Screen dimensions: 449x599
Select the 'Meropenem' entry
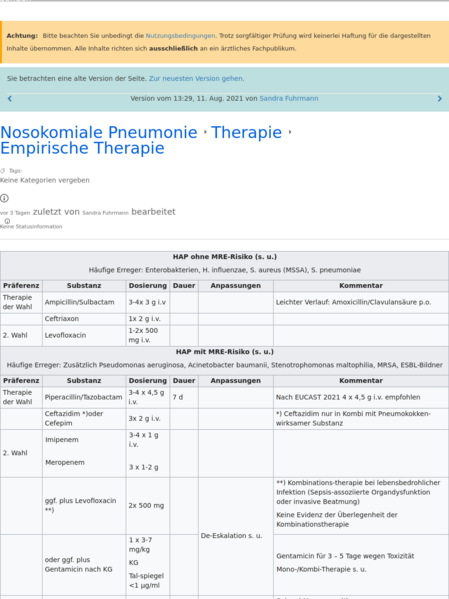(x=65, y=462)
